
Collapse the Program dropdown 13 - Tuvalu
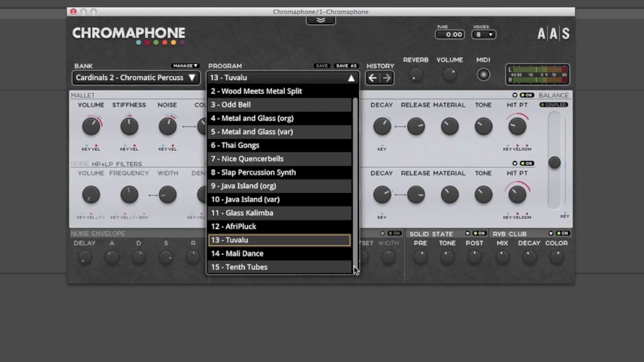283,78
